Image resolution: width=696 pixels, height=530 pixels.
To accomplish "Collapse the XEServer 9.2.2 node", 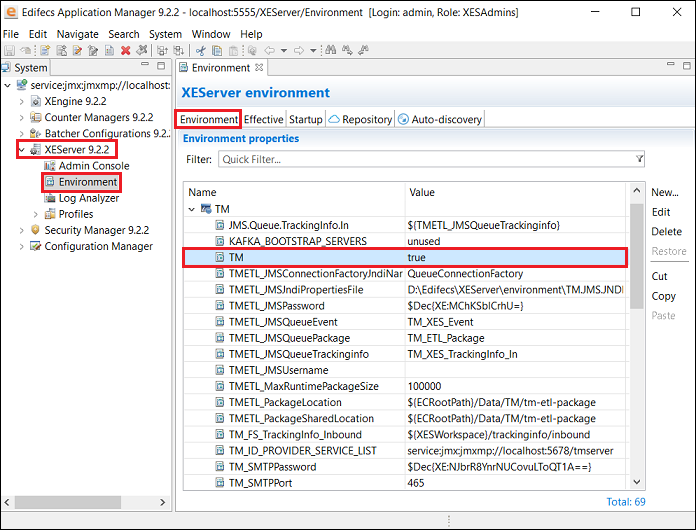I will tap(22, 150).
